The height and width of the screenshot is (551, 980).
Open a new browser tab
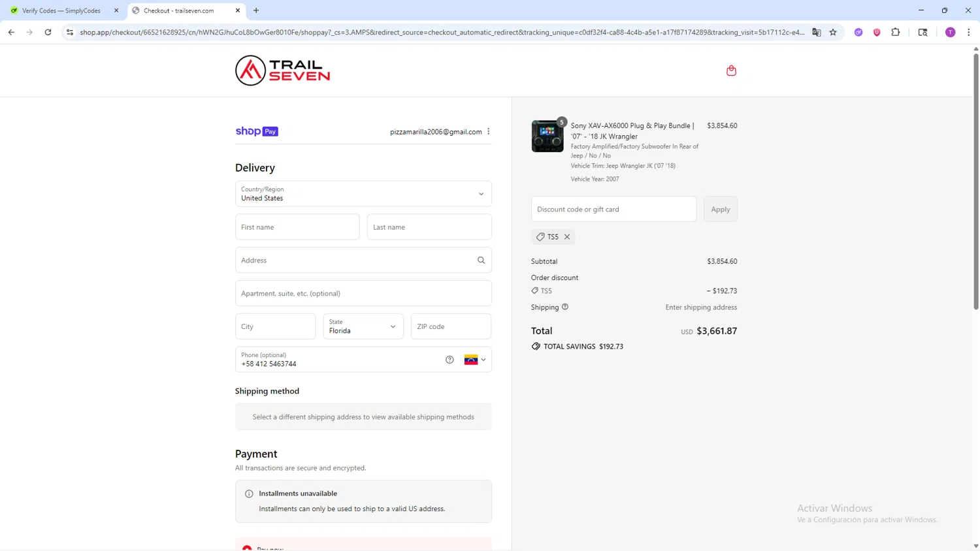tap(256, 10)
